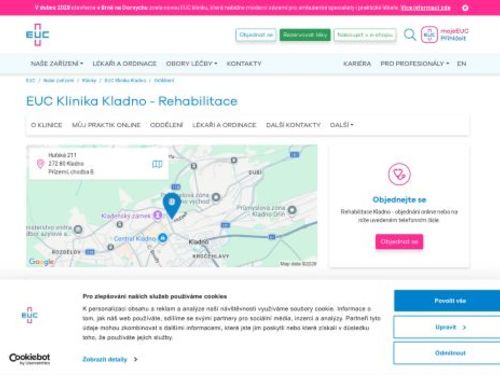Open the mojeEUC Přihlásit link

pos(454,35)
